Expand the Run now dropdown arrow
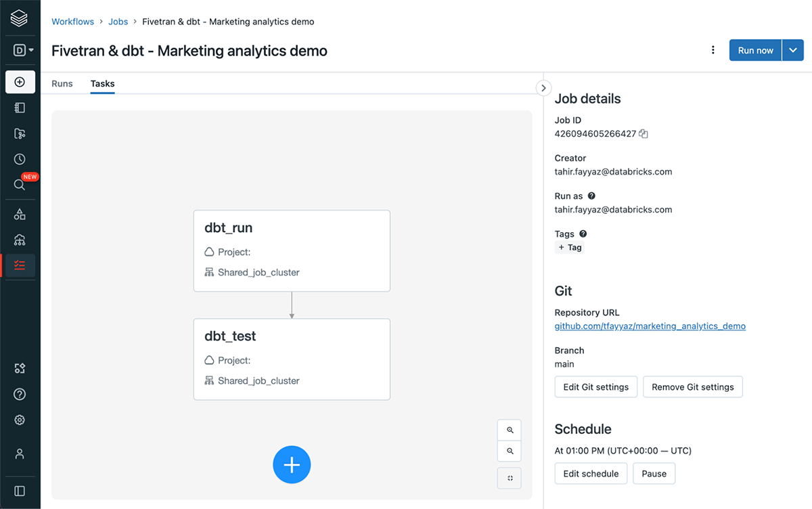The image size is (812, 509). (793, 51)
